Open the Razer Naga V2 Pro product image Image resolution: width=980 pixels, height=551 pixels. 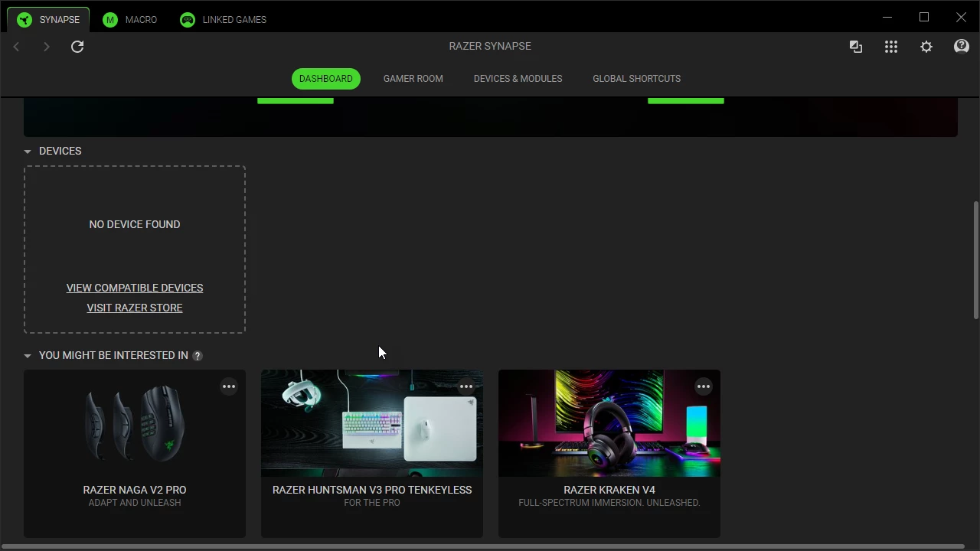click(135, 423)
